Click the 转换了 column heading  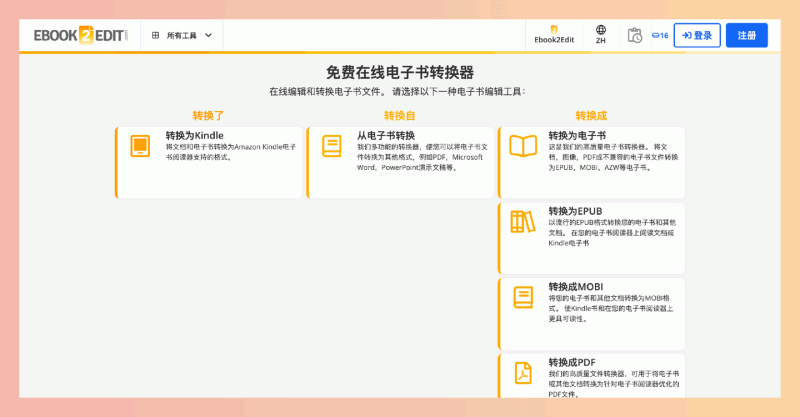coord(208,116)
